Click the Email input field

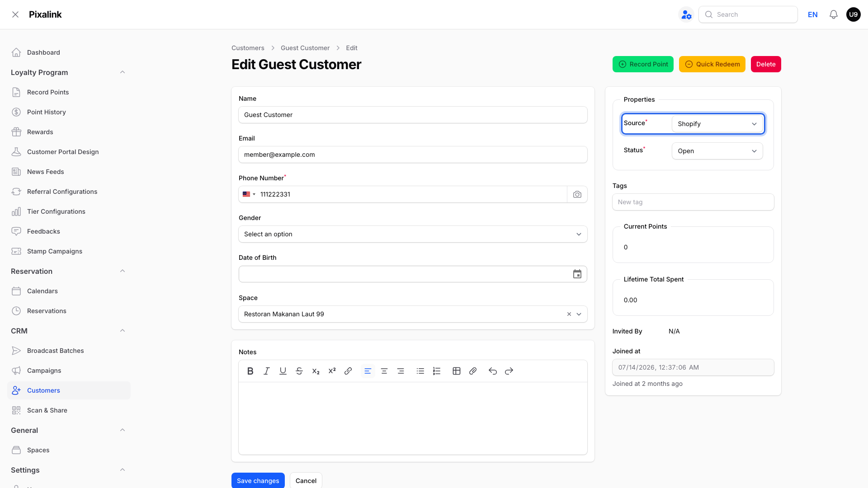(413, 155)
